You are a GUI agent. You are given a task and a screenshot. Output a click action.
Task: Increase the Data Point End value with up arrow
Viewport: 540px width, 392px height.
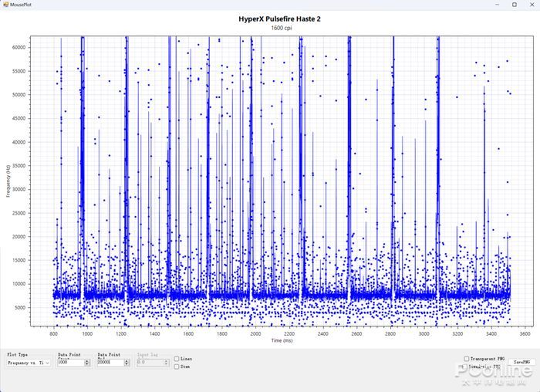pos(127,361)
